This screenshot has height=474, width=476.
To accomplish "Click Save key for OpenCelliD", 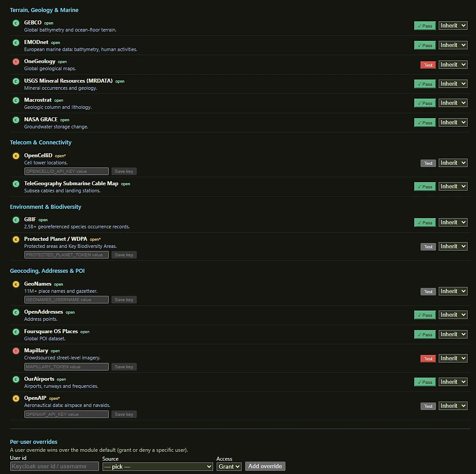I will coord(124,171).
